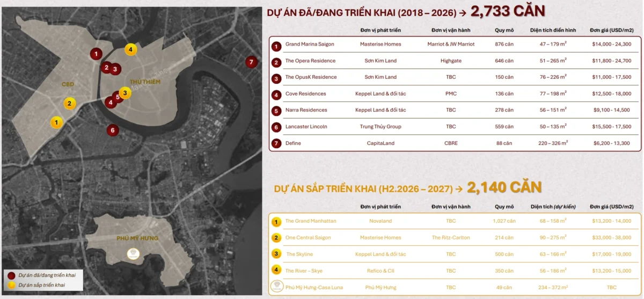Click the 'Marriot & JW Marriot' operator cell
644x299 pixels.
click(451, 44)
